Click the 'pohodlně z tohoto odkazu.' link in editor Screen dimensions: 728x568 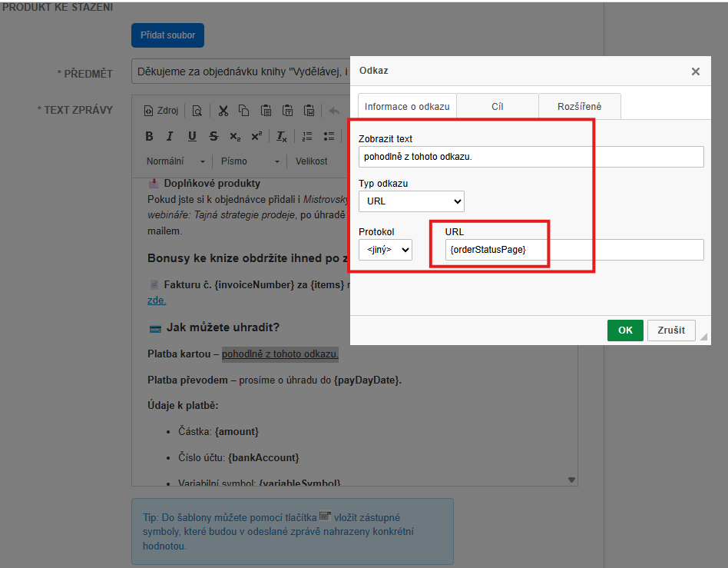pos(280,354)
